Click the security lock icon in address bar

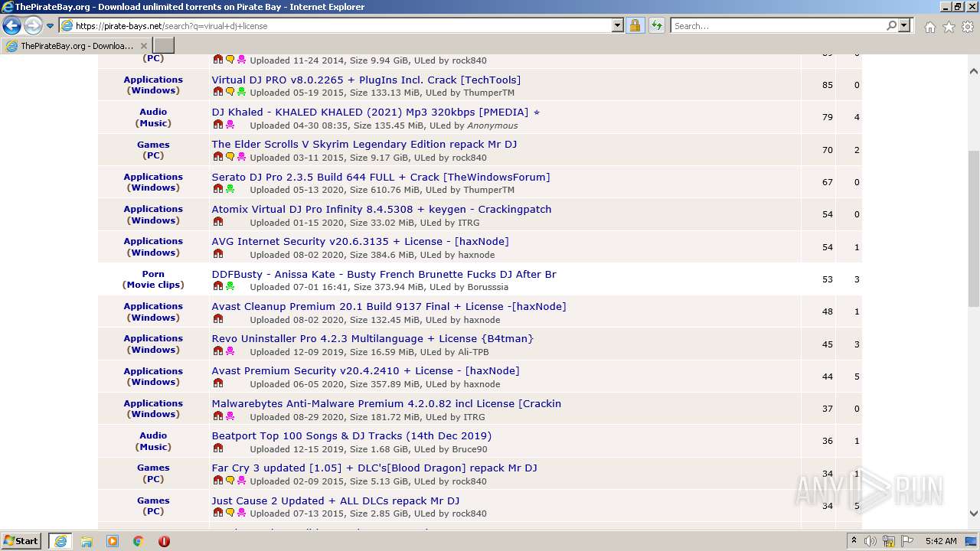click(x=635, y=25)
